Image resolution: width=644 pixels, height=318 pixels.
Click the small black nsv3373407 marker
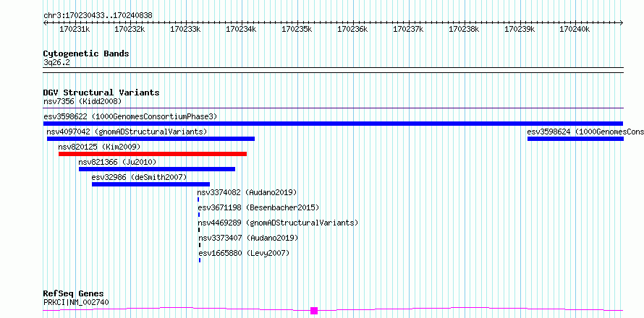coord(200,245)
